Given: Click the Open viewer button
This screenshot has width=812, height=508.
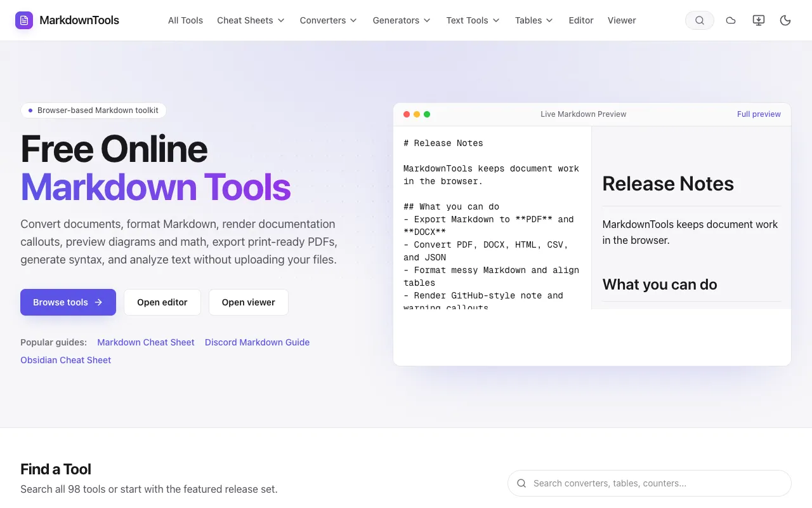Looking at the screenshot, I should coord(249,302).
